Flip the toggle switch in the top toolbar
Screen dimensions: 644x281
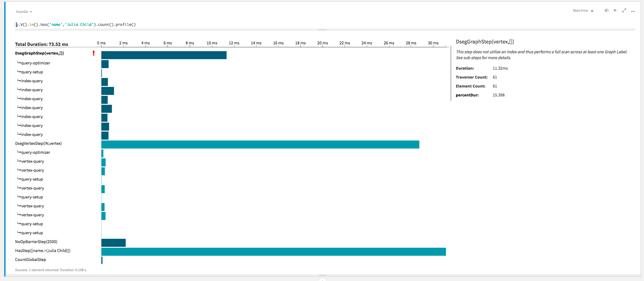pos(615,10)
